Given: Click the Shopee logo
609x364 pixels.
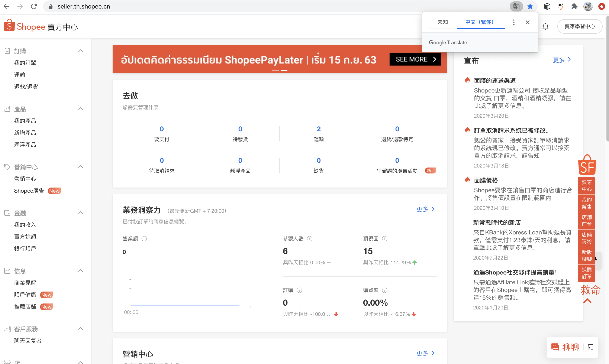Looking at the screenshot, I should click(x=25, y=26).
